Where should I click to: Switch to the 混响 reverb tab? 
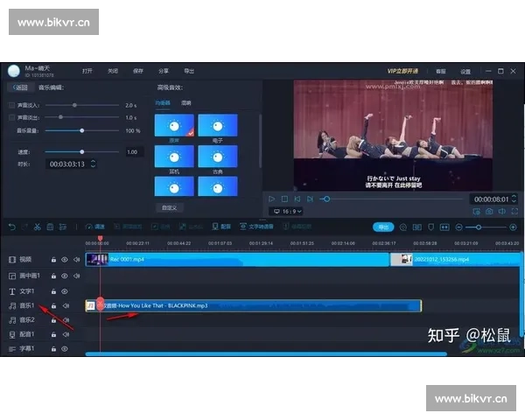click(x=186, y=103)
